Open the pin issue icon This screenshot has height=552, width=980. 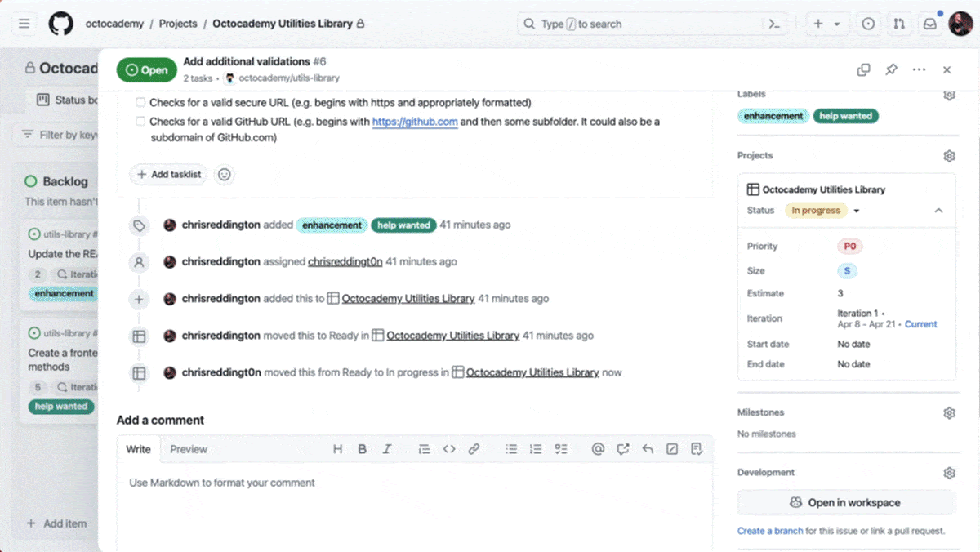891,70
